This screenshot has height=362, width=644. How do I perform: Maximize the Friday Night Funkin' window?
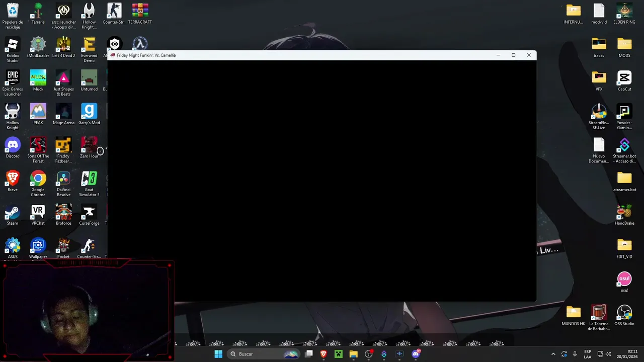tap(513, 55)
